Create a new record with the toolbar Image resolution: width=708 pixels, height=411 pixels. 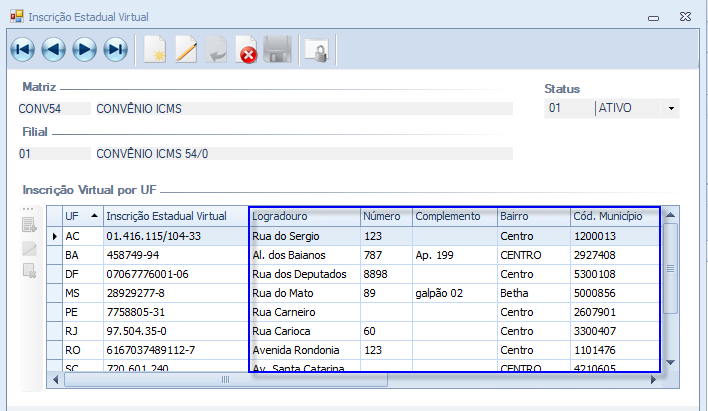(155, 50)
